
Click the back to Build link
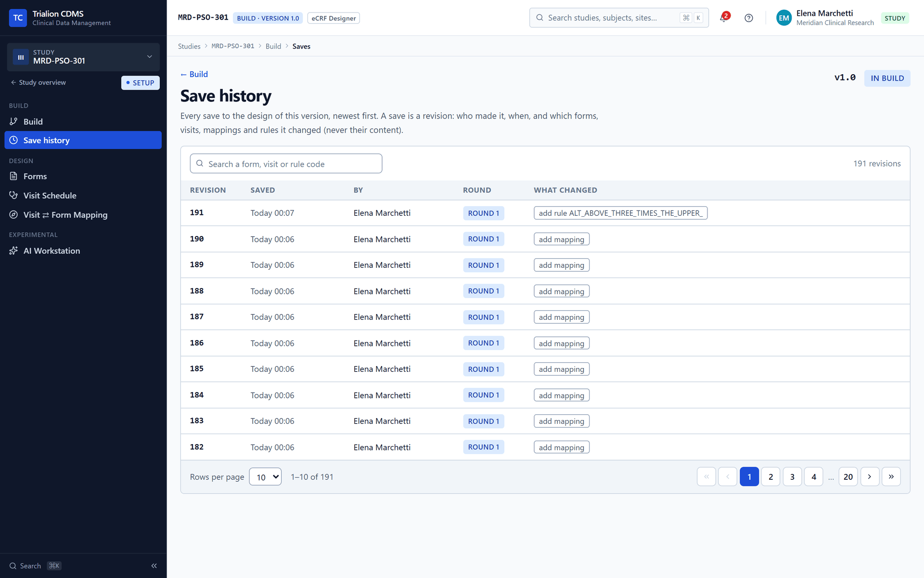coord(194,74)
